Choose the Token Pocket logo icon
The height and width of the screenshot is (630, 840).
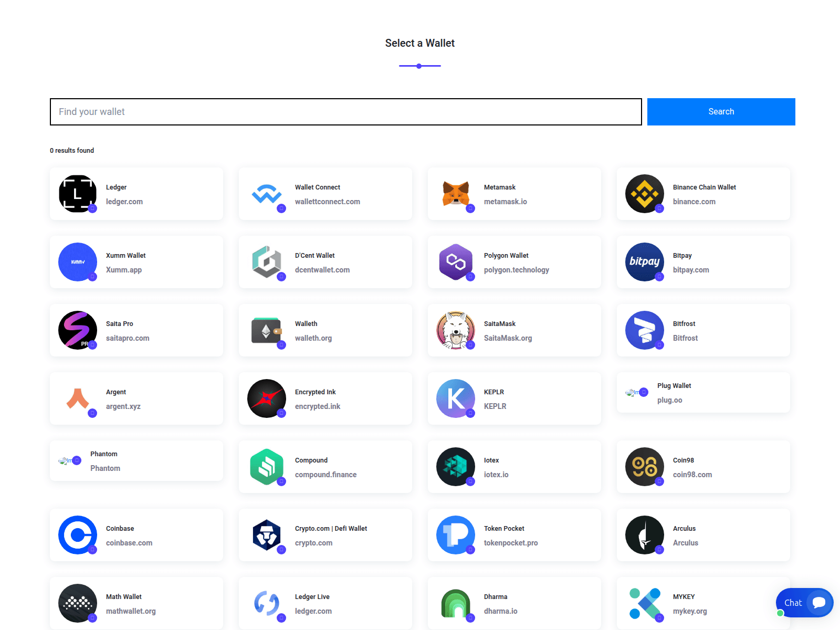[x=456, y=535]
